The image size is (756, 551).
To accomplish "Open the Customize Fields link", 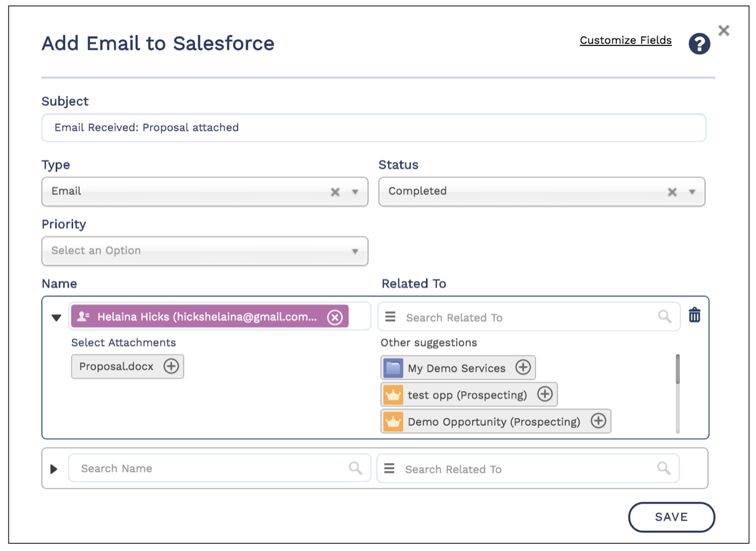I will point(625,41).
